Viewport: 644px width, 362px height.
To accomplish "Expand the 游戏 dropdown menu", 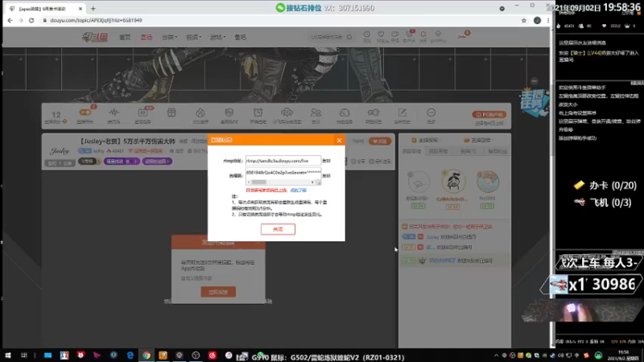I will 217,37.
